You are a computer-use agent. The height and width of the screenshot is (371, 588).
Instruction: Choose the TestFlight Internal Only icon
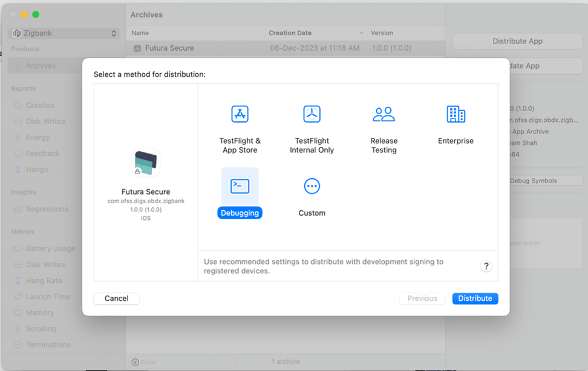click(312, 114)
